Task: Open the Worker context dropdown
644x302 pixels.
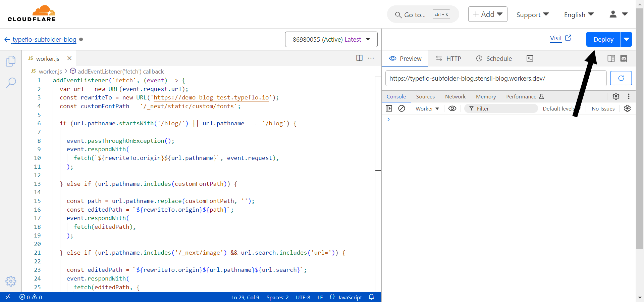Action: pyautogui.click(x=427, y=109)
